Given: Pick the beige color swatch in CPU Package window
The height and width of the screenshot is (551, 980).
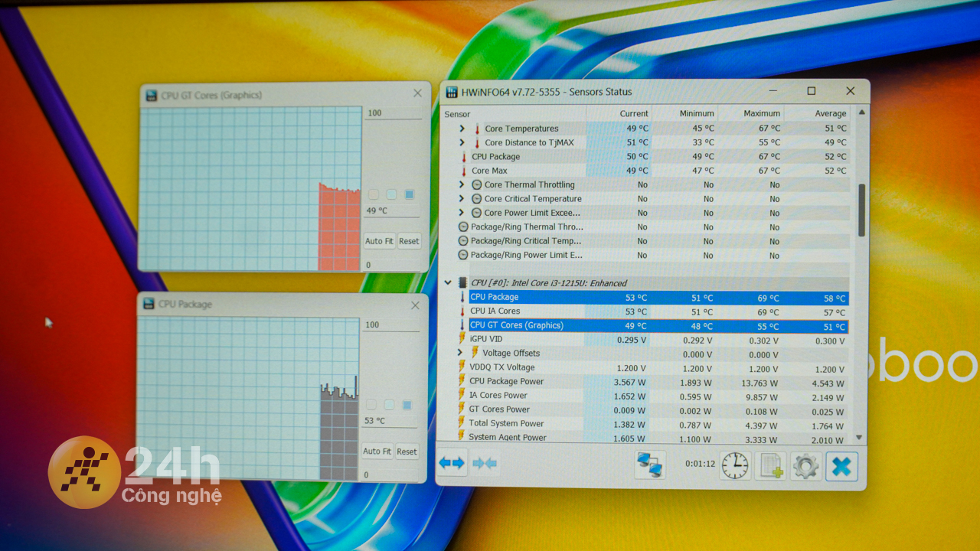Looking at the screenshot, I should click(371, 405).
